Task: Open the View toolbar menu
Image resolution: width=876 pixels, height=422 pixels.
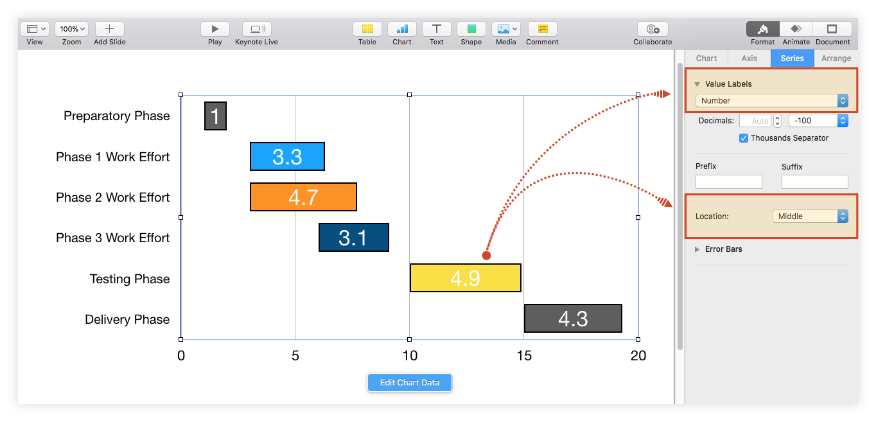Action: click(35, 29)
